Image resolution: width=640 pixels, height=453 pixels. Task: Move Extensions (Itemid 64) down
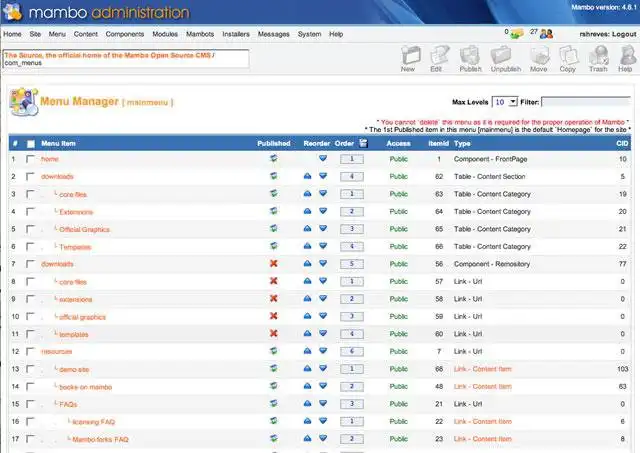tap(323, 211)
